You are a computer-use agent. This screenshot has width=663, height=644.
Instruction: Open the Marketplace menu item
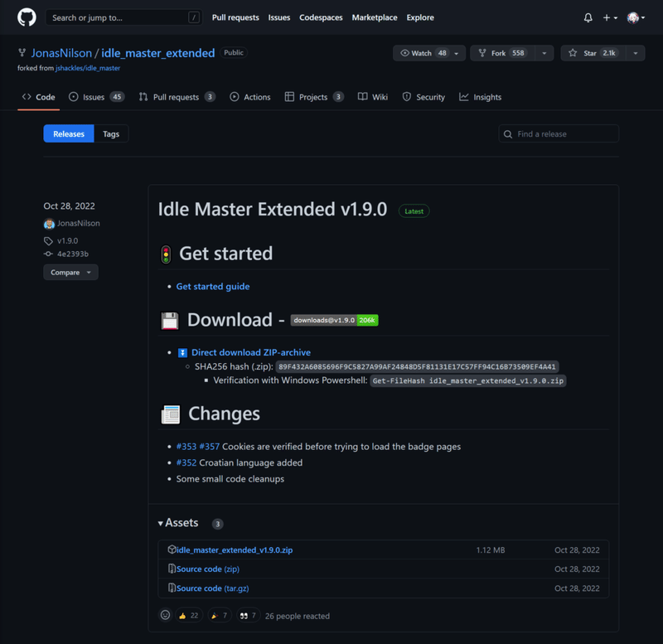coord(375,17)
